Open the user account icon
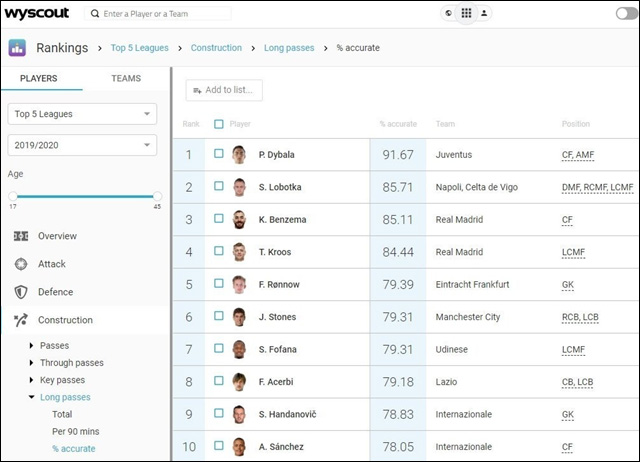This screenshot has height=462, width=640. click(x=484, y=14)
